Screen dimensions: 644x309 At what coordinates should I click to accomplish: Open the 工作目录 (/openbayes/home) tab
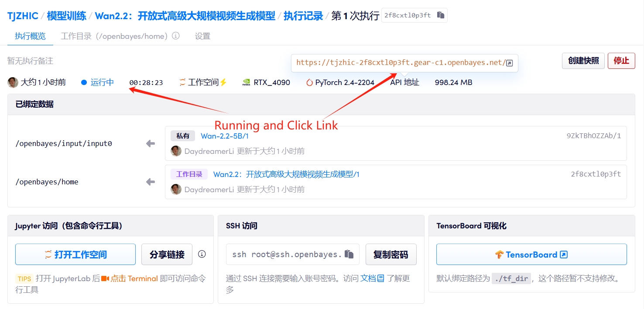[114, 36]
